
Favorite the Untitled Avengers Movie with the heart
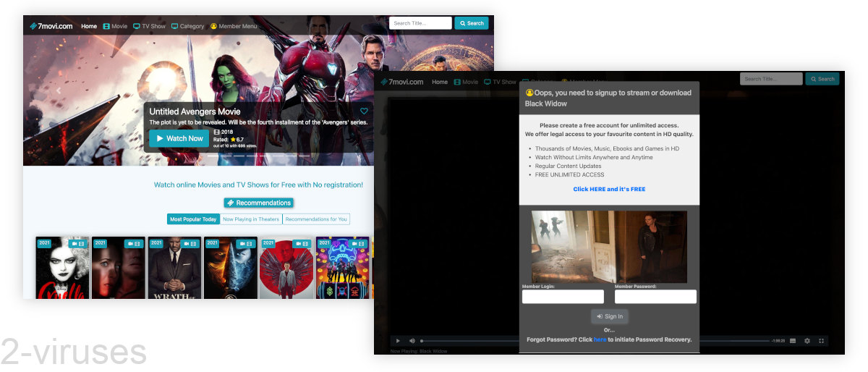click(x=364, y=111)
